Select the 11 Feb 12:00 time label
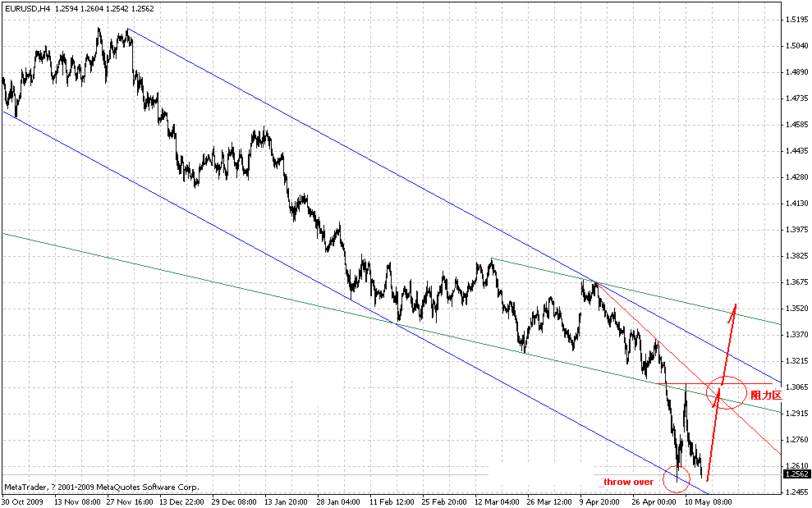 [392, 501]
